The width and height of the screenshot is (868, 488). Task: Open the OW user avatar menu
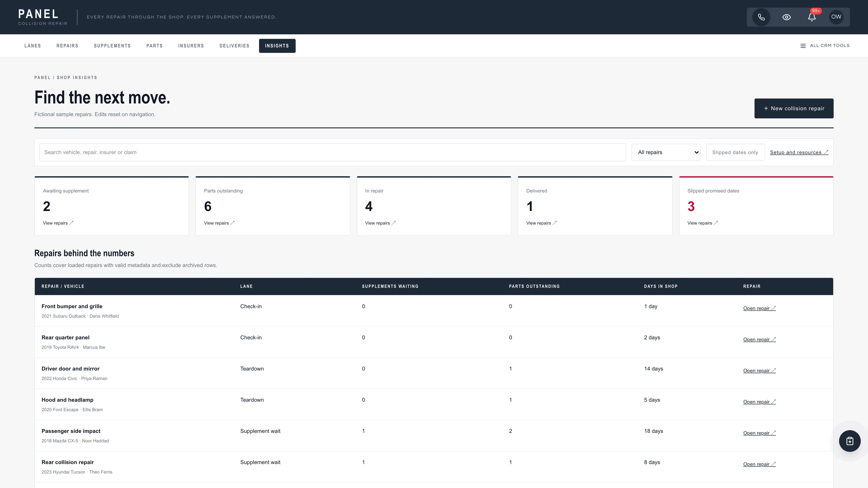point(836,17)
